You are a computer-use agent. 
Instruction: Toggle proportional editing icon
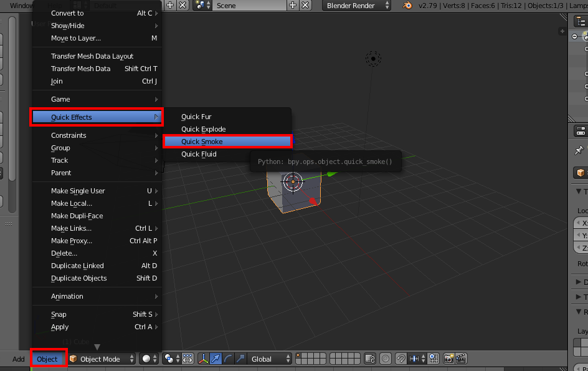(386, 359)
